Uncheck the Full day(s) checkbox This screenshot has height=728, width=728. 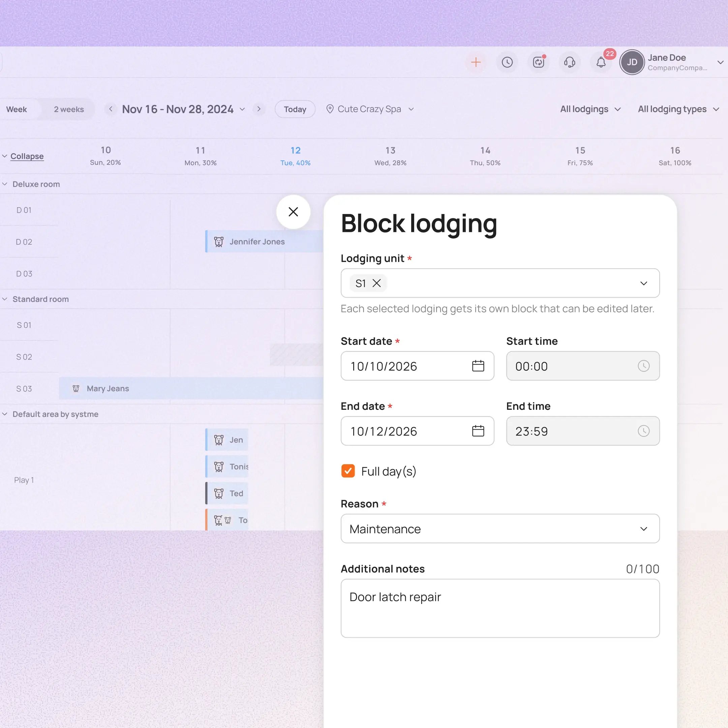pyautogui.click(x=348, y=471)
